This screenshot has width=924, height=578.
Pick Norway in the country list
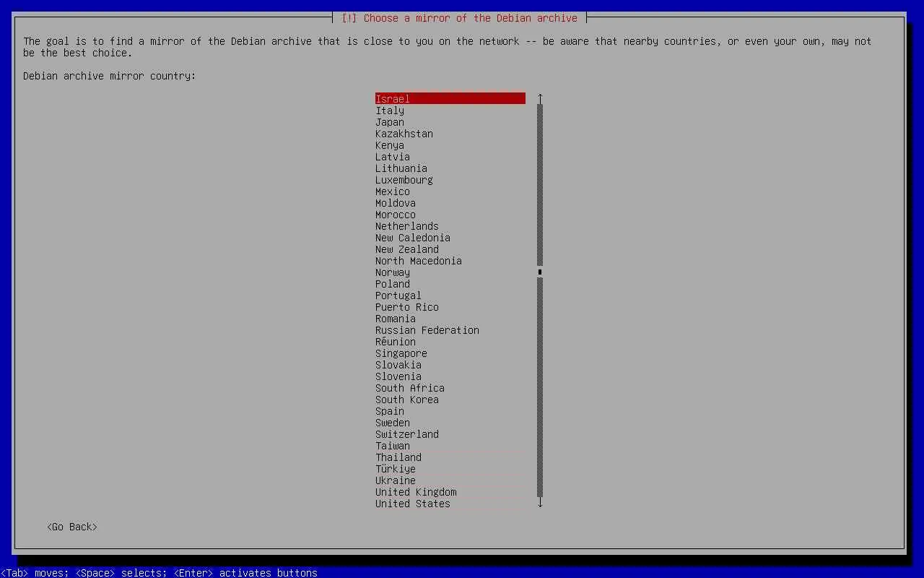[450, 272]
